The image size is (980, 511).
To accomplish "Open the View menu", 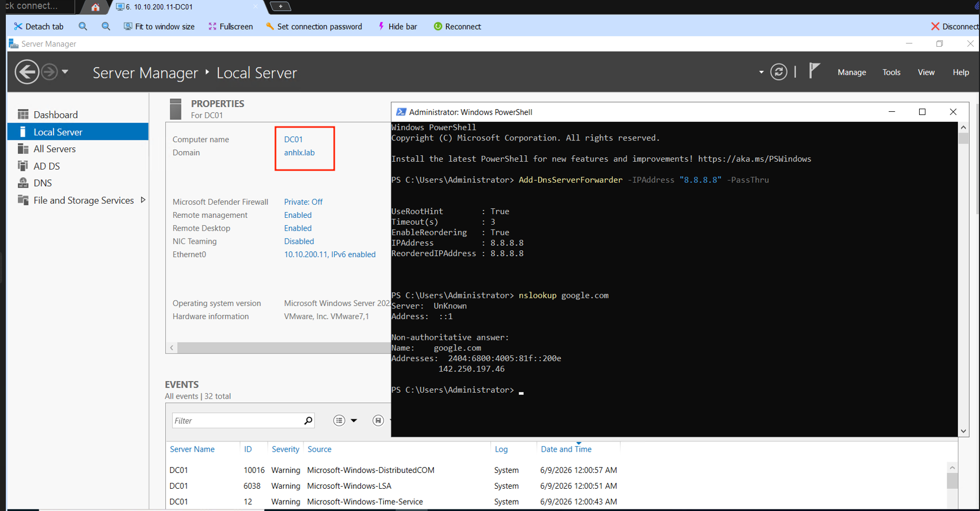I will point(926,72).
